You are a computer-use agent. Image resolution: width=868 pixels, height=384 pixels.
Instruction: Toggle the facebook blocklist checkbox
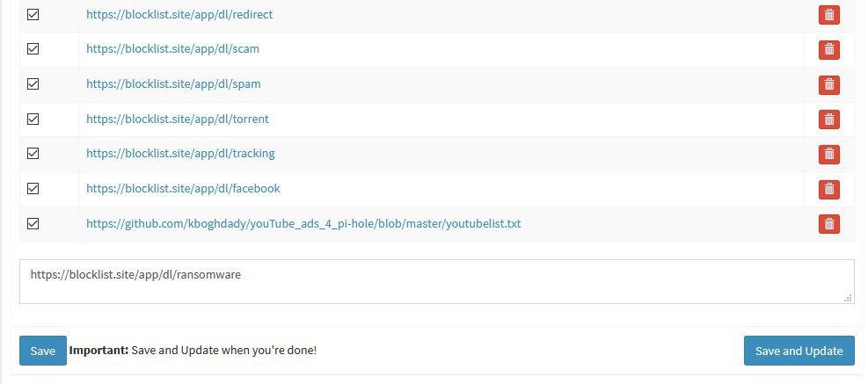point(33,188)
